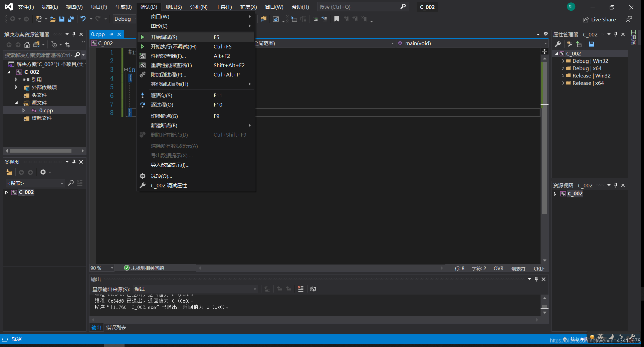Click the Solution Explorer horizontal scrollbar thumb

point(41,151)
